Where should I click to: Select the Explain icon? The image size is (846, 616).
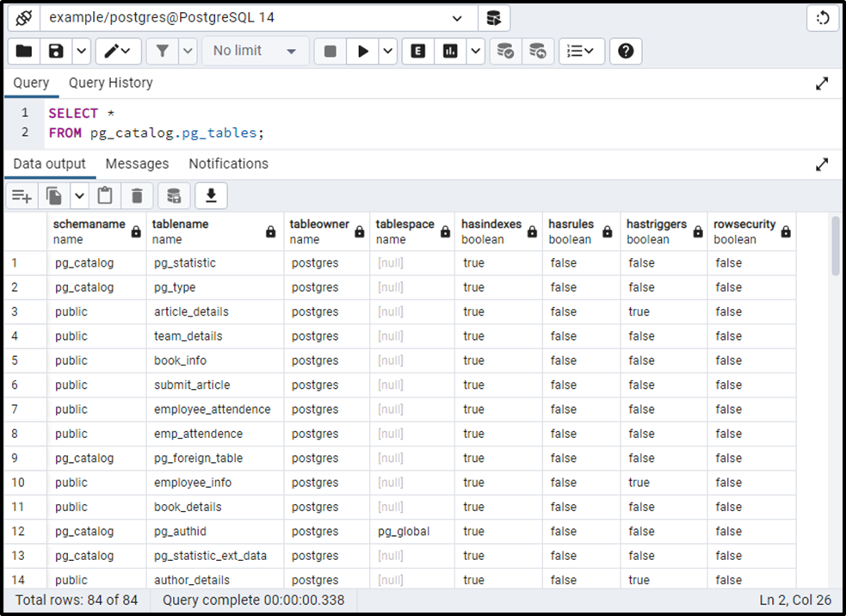coord(417,51)
